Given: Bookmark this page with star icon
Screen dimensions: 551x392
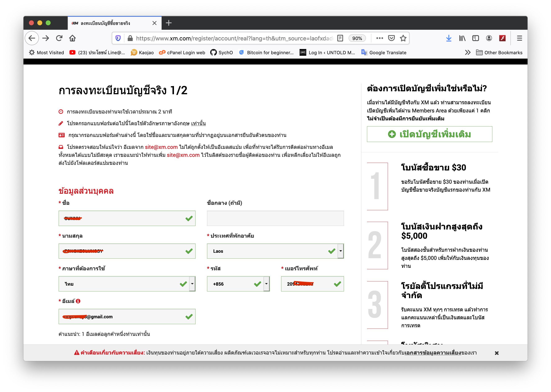Looking at the screenshot, I should tap(403, 38).
